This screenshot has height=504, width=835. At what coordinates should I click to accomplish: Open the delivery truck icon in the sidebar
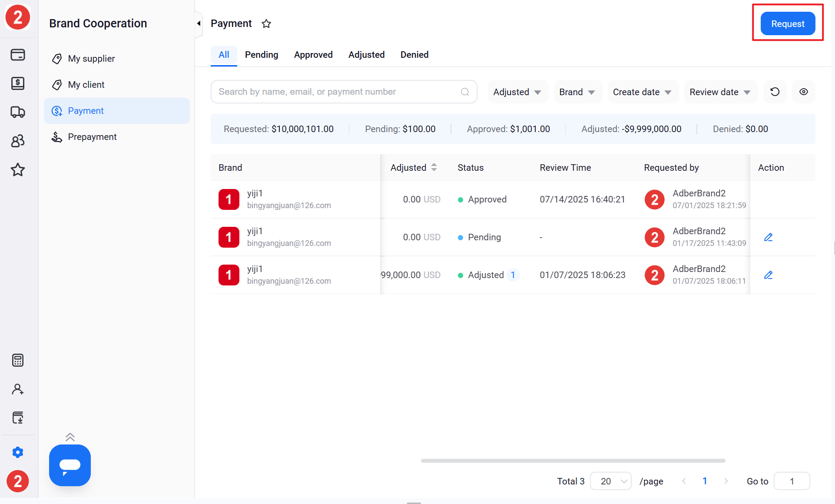[x=18, y=112]
